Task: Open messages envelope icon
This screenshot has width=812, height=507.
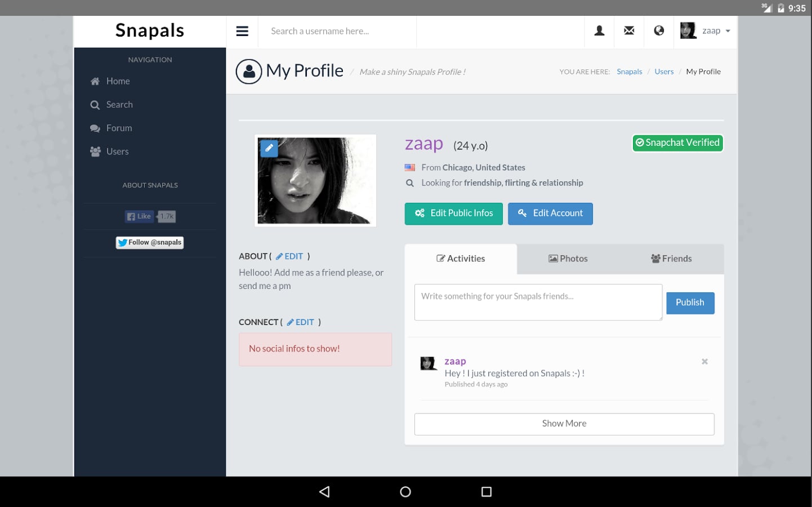Action: click(x=629, y=30)
